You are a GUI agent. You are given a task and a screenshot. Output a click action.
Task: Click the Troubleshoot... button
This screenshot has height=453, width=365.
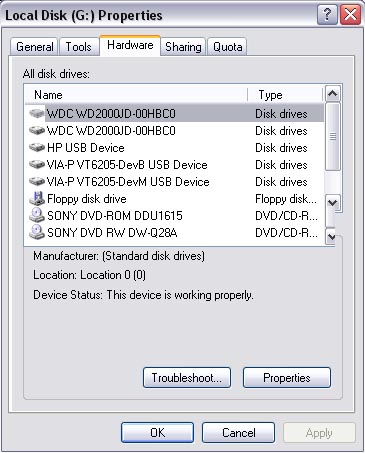click(x=187, y=378)
